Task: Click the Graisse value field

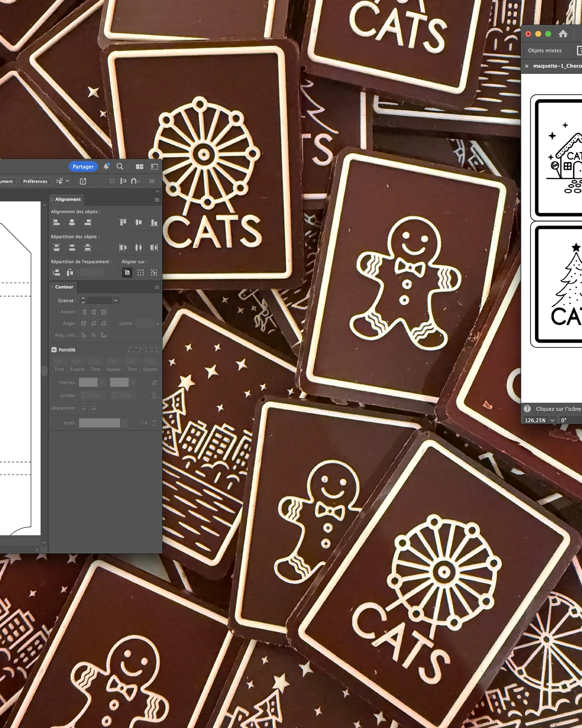Action: [99, 301]
